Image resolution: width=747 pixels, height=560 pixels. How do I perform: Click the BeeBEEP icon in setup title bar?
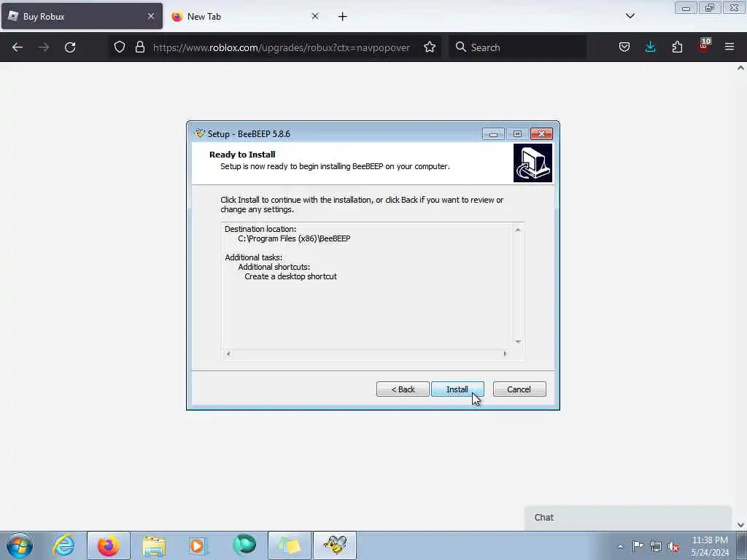(199, 133)
